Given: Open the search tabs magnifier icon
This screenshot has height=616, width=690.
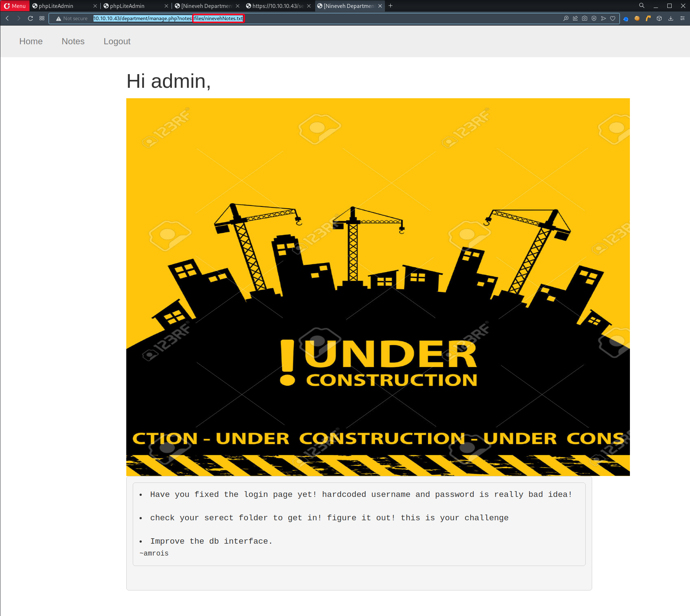Looking at the screenshot, I should (641, 6).
